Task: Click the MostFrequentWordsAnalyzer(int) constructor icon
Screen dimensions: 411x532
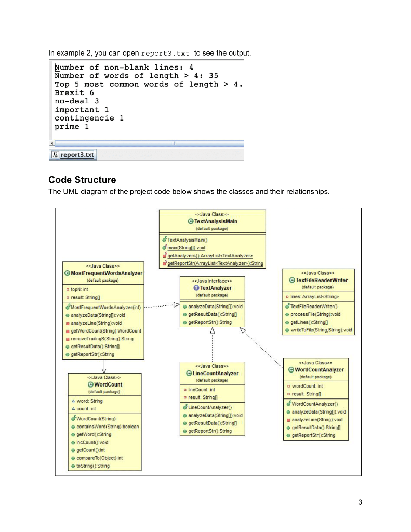Action: [x=68, y=307]
